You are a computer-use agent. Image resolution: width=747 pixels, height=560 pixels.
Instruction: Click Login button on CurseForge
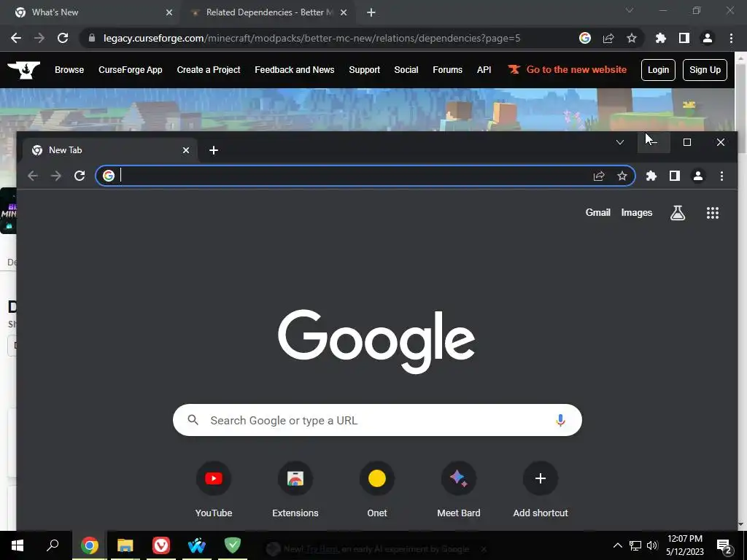[658, 70]
